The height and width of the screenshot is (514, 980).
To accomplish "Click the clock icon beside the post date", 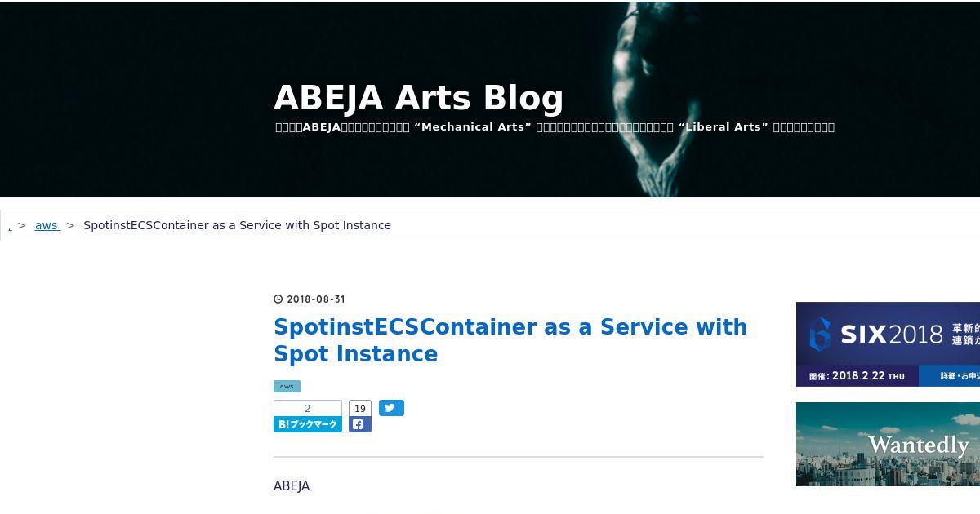I will coord(278,299).
